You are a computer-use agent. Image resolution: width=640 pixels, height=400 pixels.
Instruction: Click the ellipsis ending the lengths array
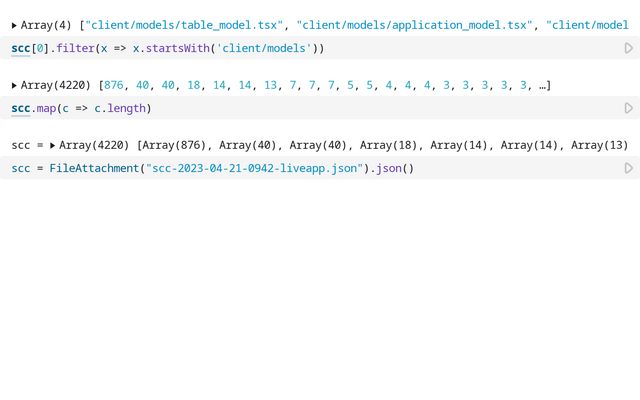tap(543, 85)
